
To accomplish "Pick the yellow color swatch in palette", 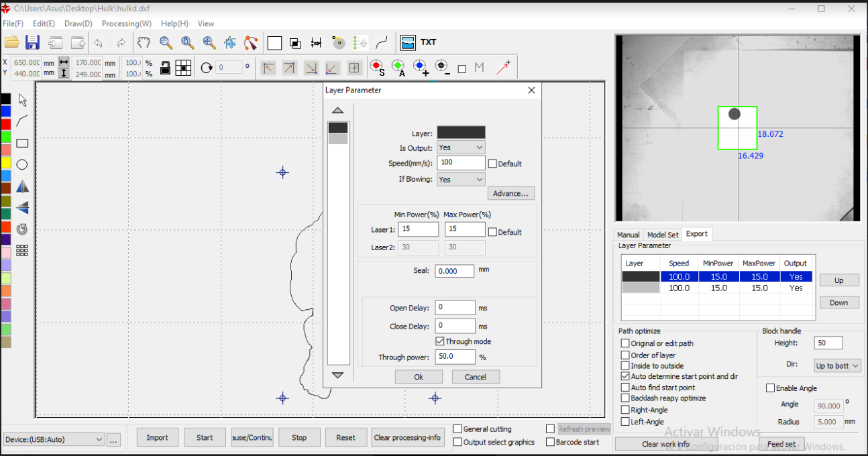I will 5,162.
